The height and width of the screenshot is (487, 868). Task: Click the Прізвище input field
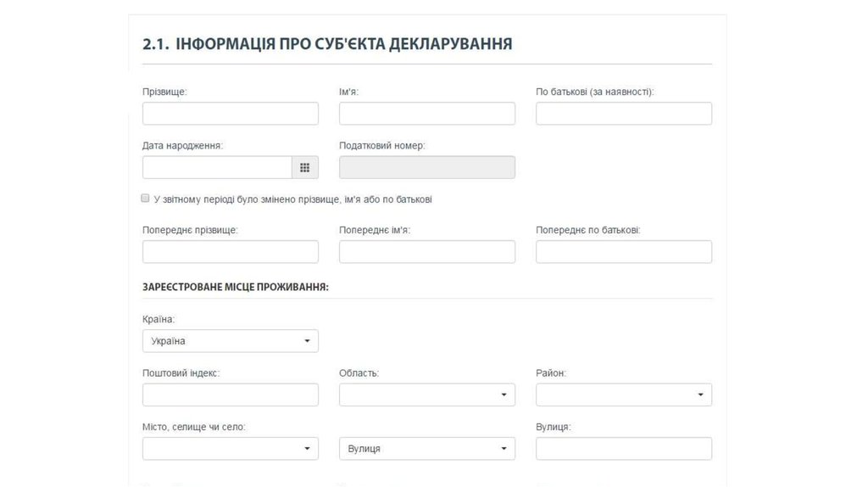coord(231,114)
